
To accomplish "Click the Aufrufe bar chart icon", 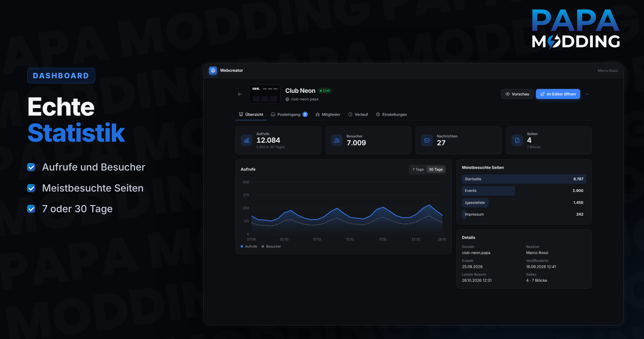I will 246,140.
